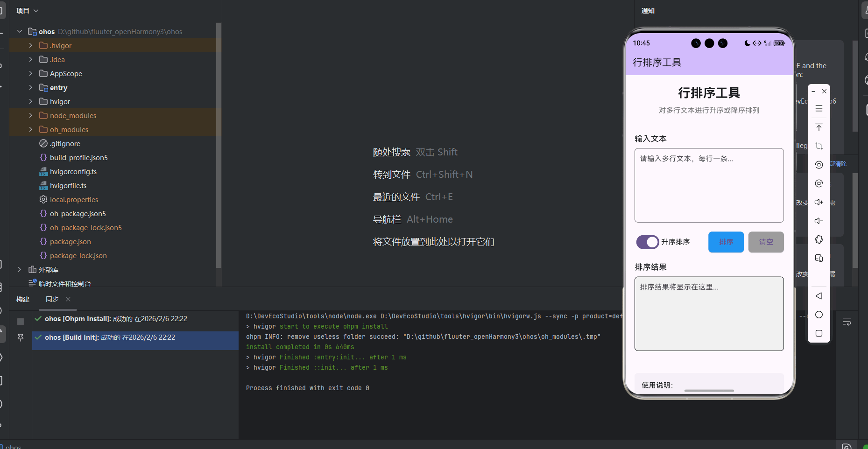This screenshot has height=449, width=868.
Task: Open oh-package-lock.json5 file
Action: pyautogui.click(x=85, y=227)
